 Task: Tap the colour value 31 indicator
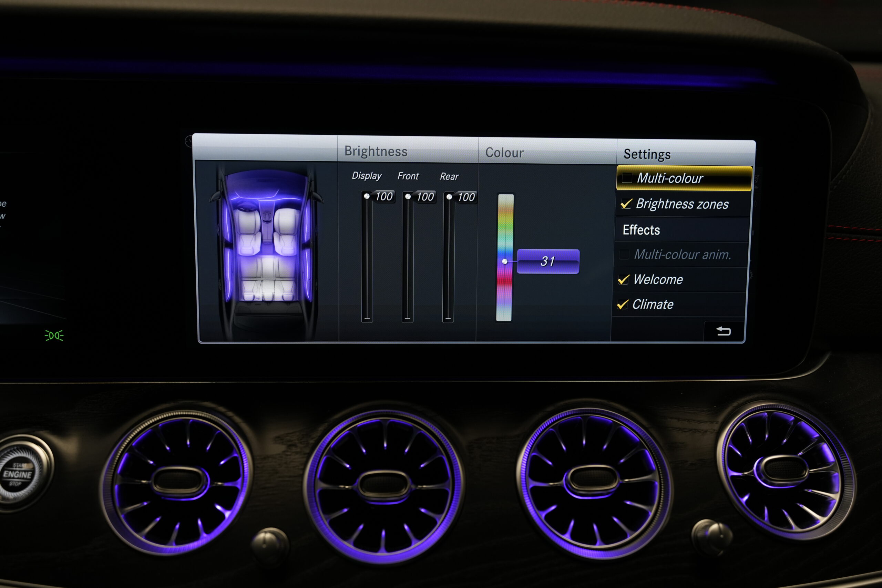click(x=548, y=261)
